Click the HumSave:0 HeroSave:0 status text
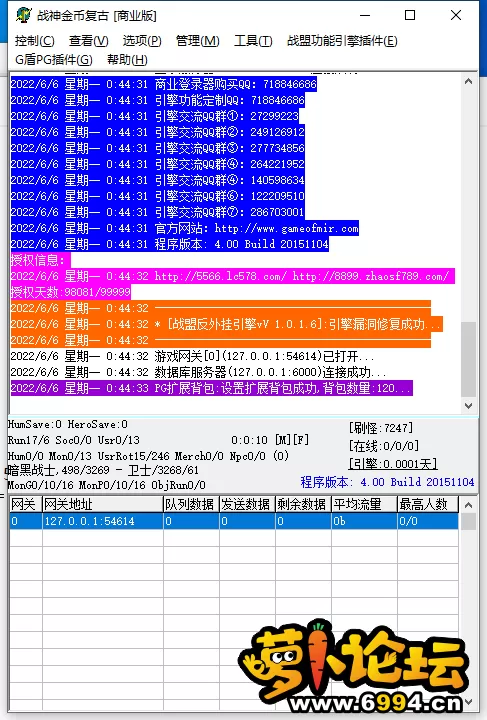 pos(67,424)
